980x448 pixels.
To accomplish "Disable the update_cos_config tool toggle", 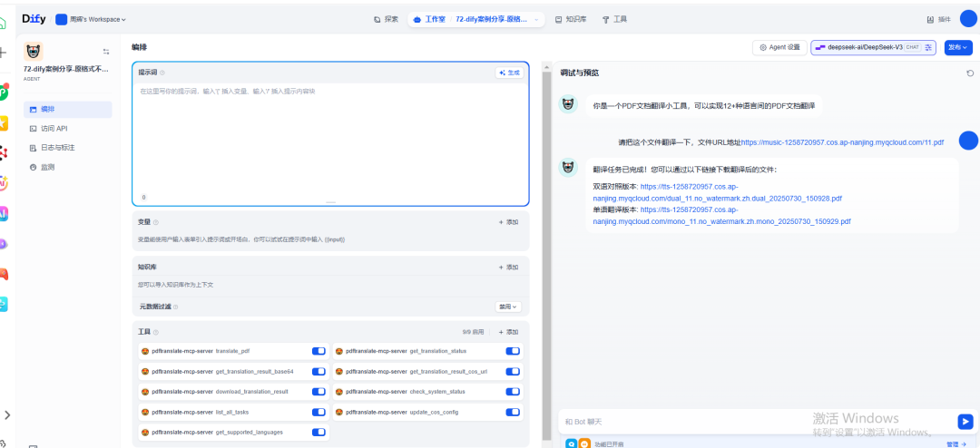I will [x=513, y=413].
